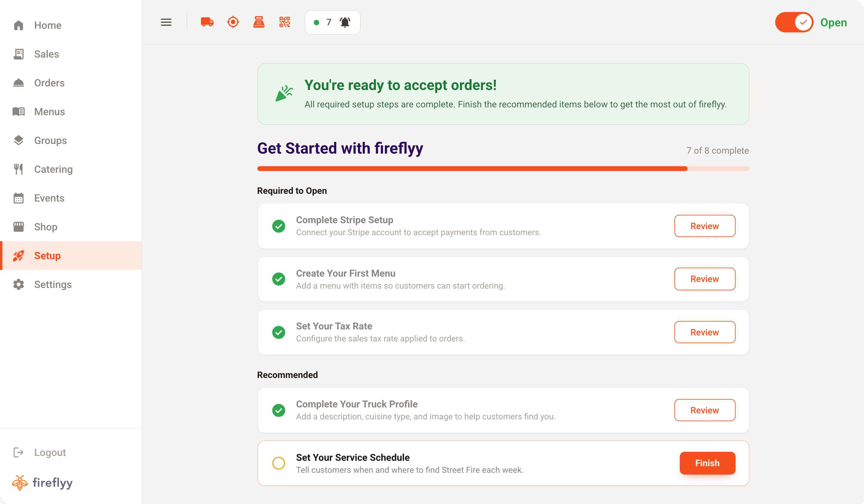Click the Setup rocket icon

coord(19,256)
